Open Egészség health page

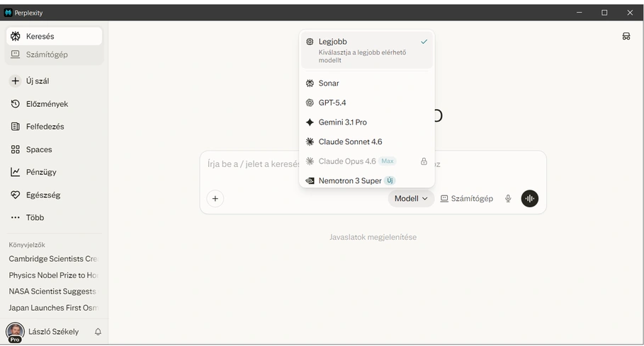click(35, 195)
